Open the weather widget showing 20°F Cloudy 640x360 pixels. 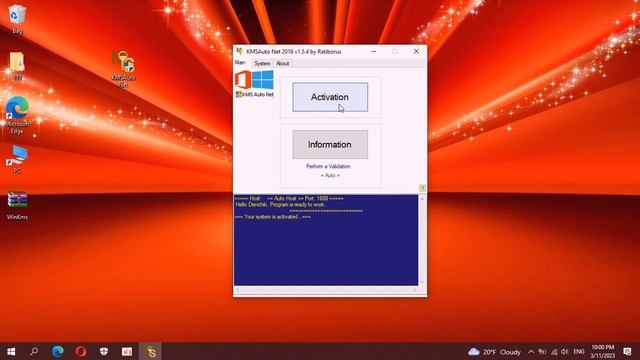coord(494,352)
